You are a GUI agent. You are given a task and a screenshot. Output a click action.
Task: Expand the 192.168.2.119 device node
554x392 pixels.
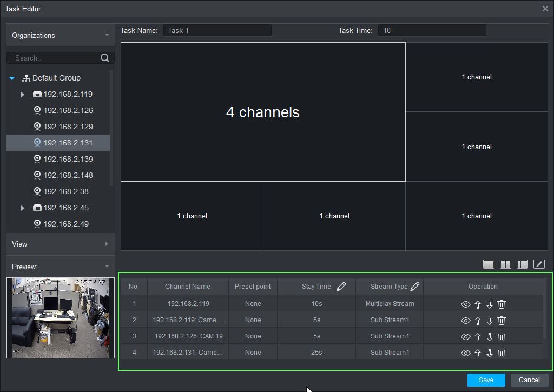[23, 94]
